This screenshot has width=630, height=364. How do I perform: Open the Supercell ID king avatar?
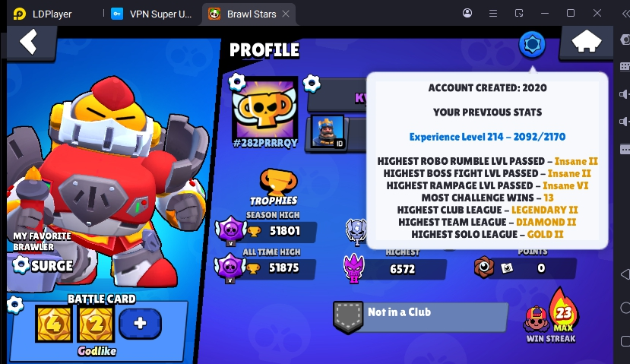coord(328,131)
